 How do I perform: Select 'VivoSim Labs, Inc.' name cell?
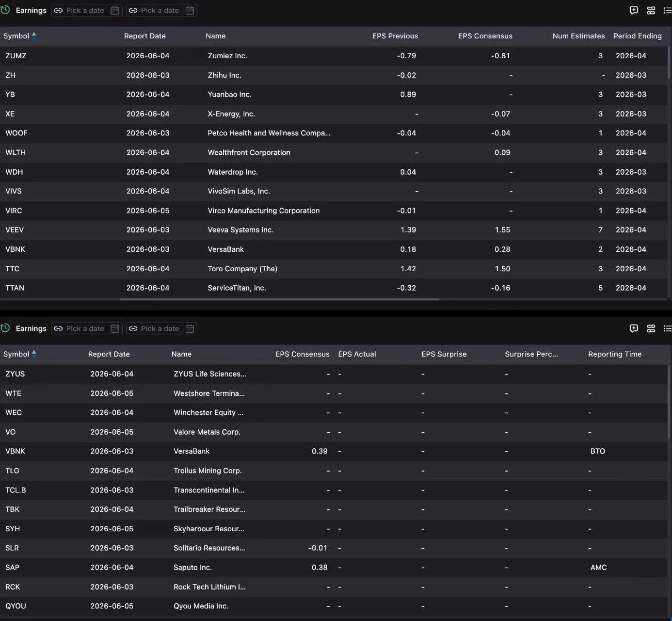click(239, 191)
